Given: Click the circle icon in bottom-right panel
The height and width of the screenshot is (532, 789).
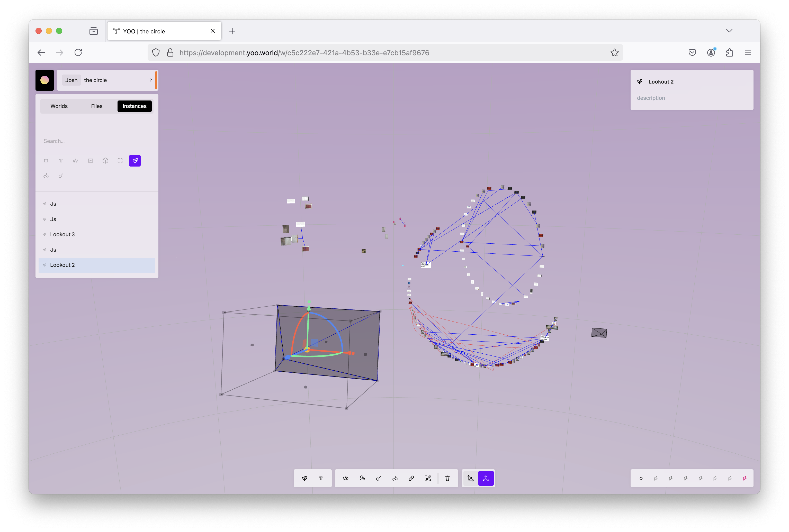Looking at the screenshot, I should (x=641, y=478).
